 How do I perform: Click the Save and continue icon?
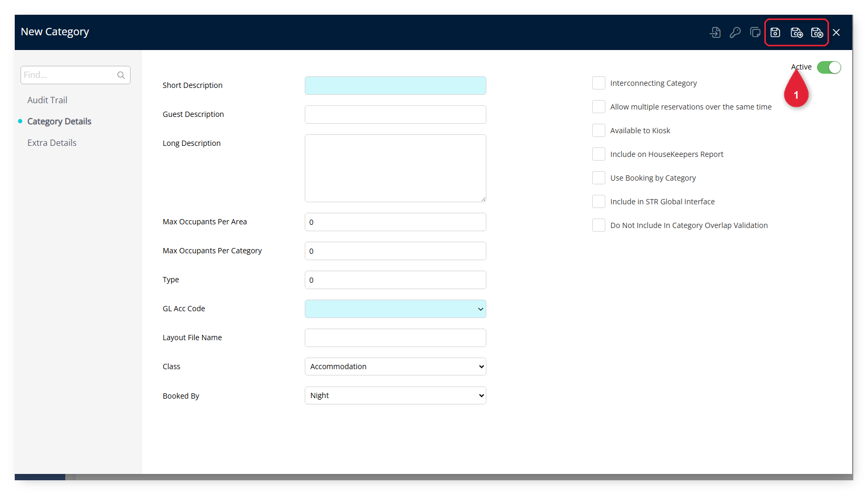click(x=796, y=33)
